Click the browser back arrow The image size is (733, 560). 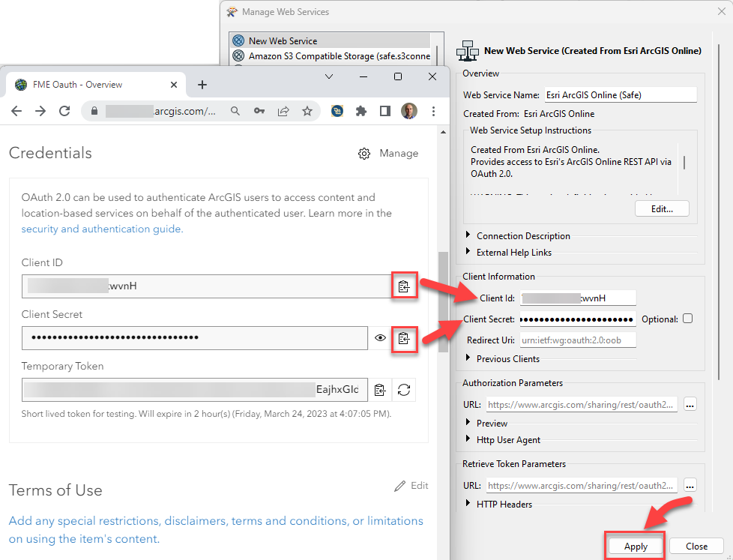pos(16,110)
